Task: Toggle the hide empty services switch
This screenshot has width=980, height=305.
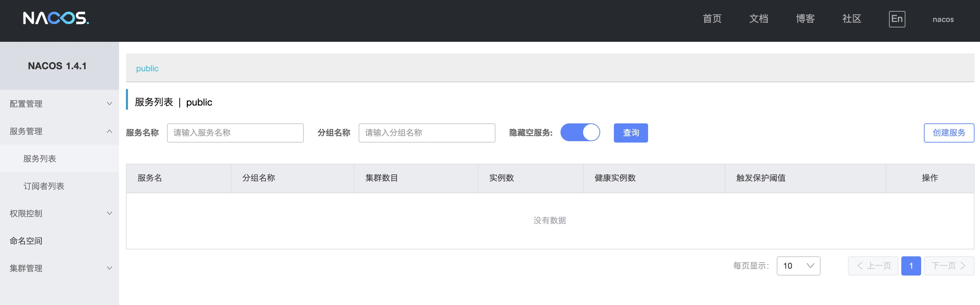Action: (x=580, y=133)
